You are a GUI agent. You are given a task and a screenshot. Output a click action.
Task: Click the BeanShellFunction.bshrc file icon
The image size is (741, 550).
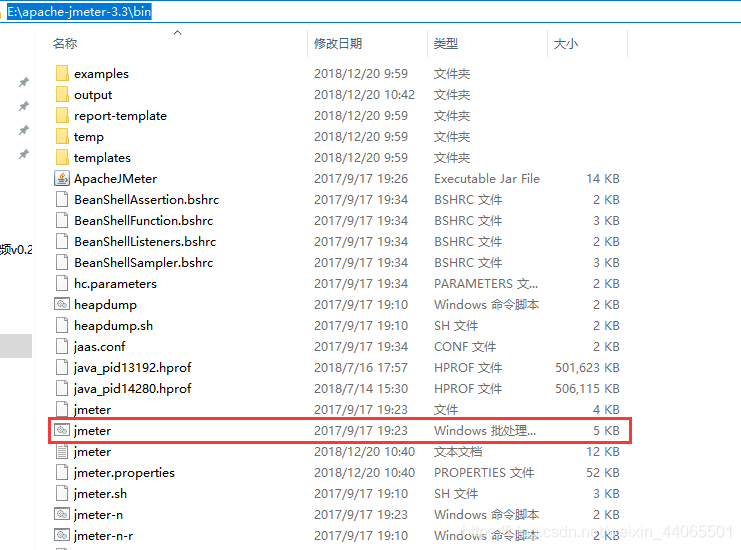pos(62,220)
